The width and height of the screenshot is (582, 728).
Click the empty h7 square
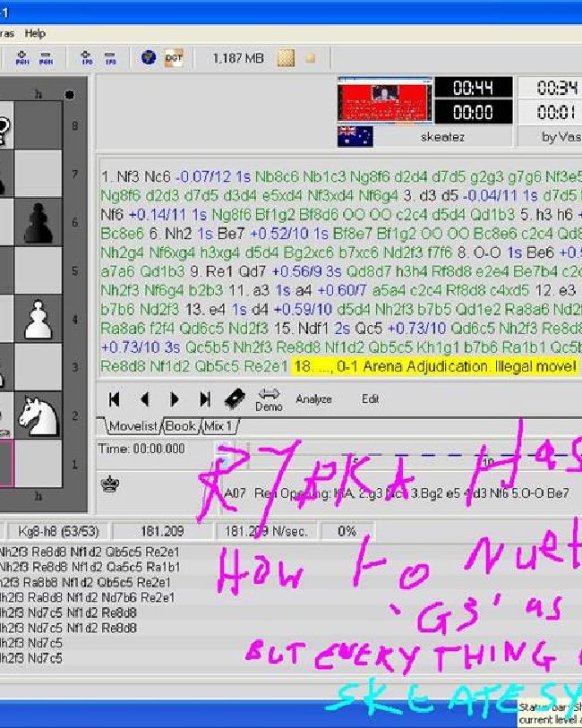[39, 174]
